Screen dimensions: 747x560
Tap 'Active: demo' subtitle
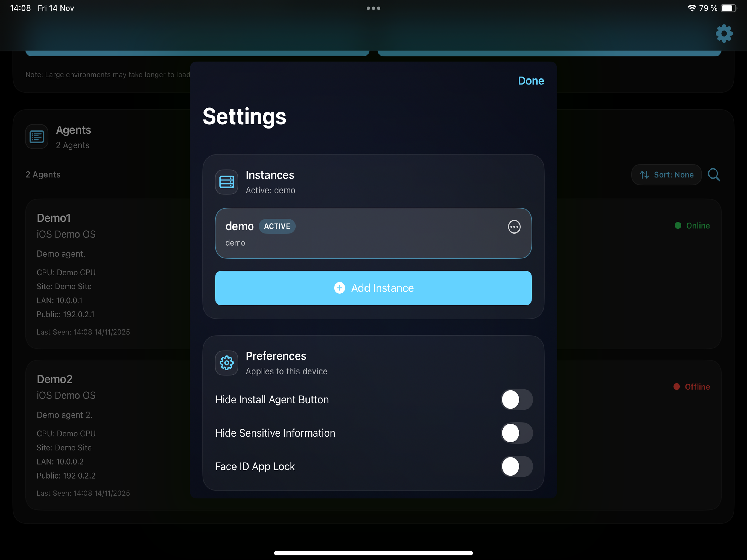click(x=270, y=191)
